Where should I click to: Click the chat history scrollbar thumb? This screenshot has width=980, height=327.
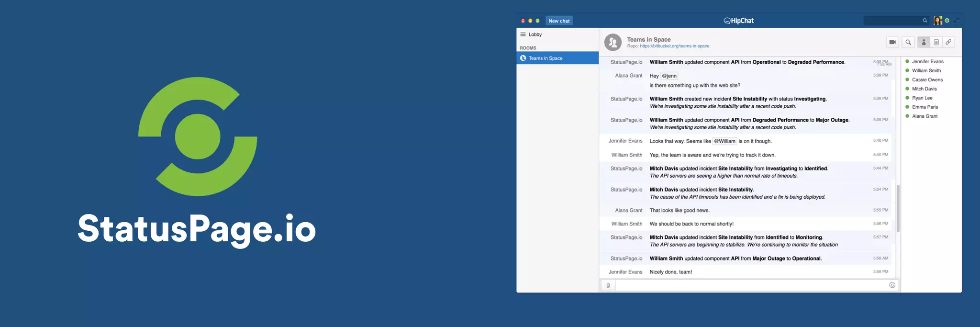(898, 208)
